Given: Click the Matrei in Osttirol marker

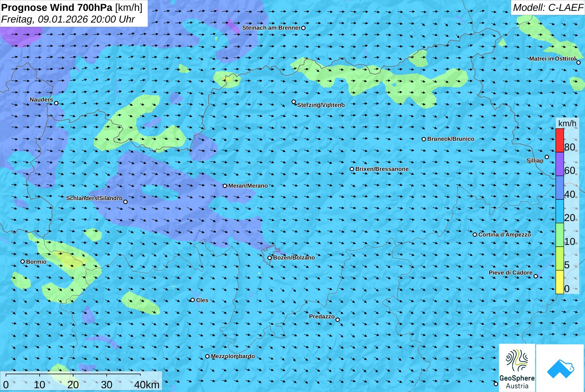Looking at the screenshot, I should (x=578, y=63).
